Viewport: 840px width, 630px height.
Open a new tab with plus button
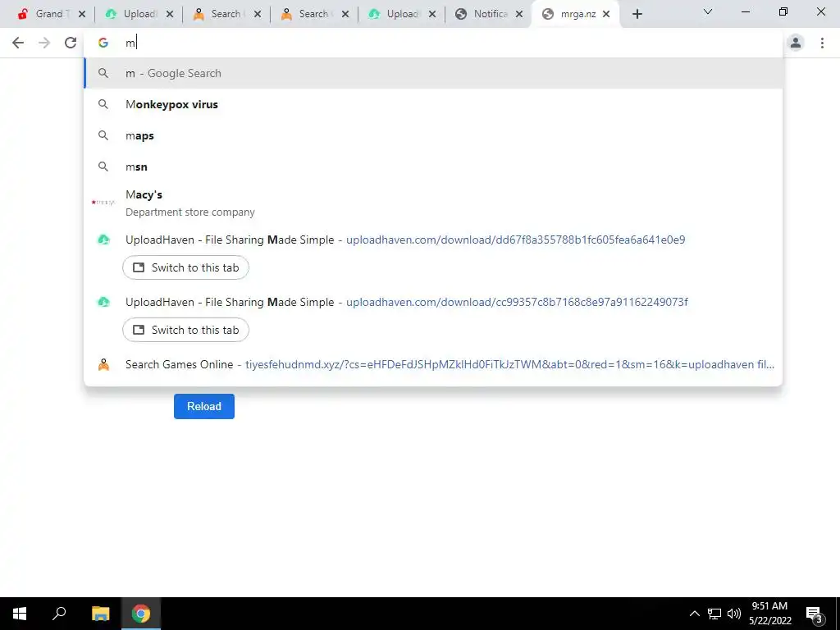(637, 14)
